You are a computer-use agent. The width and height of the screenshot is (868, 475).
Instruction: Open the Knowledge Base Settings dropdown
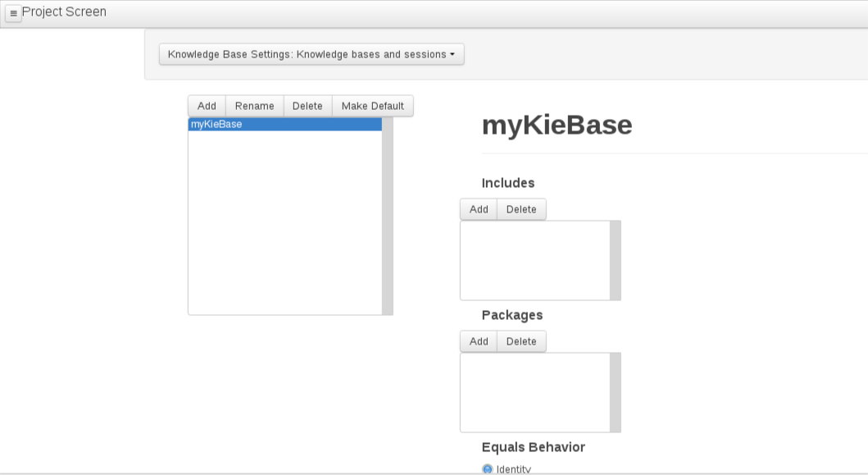pyautogui.click(x=311, y=54)
